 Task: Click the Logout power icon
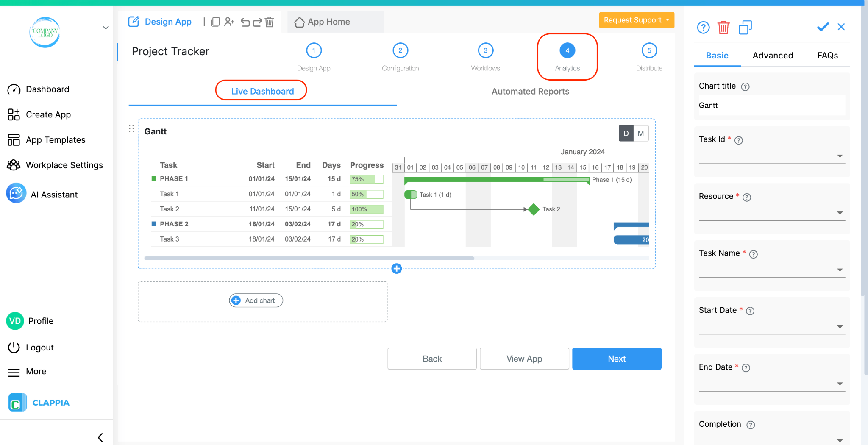14,348
